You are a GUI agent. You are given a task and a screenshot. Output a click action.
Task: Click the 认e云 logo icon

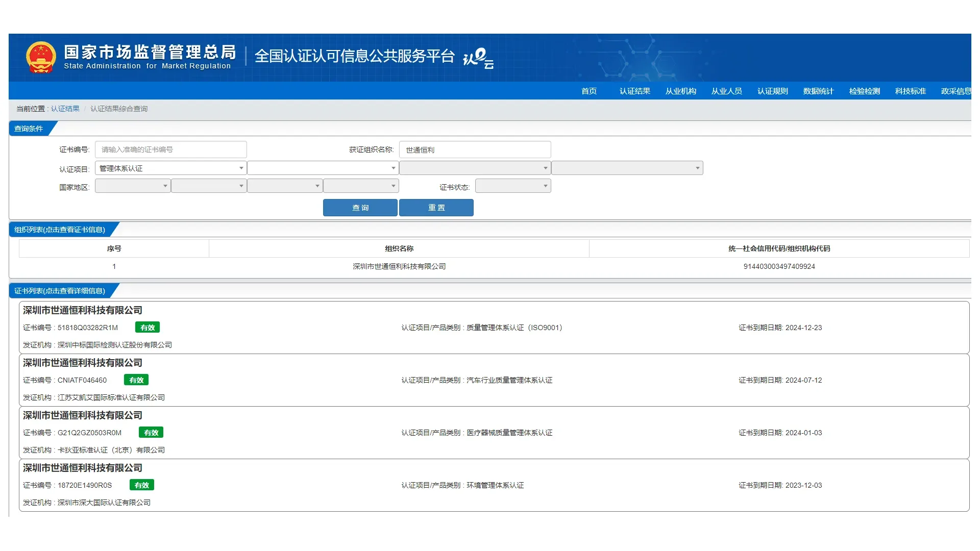(478, 58)
